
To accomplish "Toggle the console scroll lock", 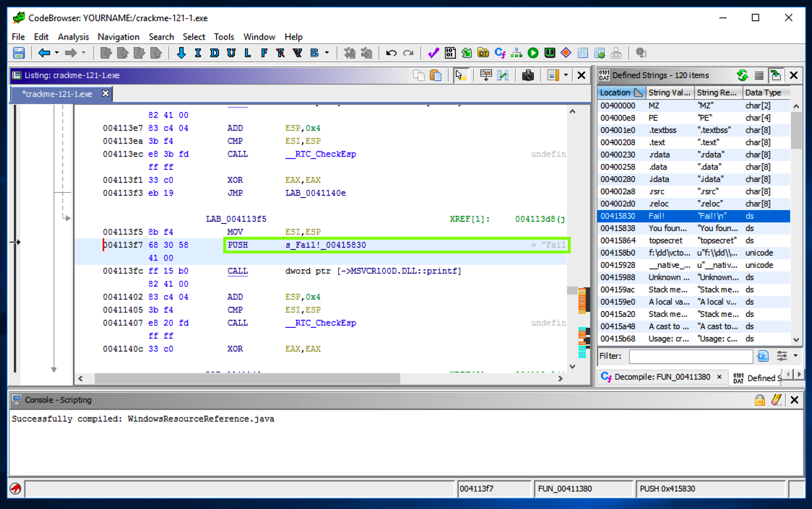I will pos(760,400).
